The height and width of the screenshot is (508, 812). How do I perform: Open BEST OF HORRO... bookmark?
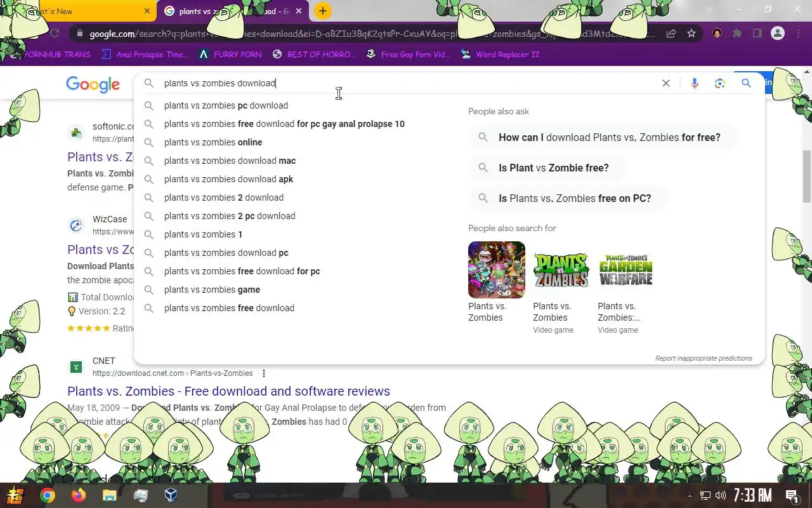point(313,55)
